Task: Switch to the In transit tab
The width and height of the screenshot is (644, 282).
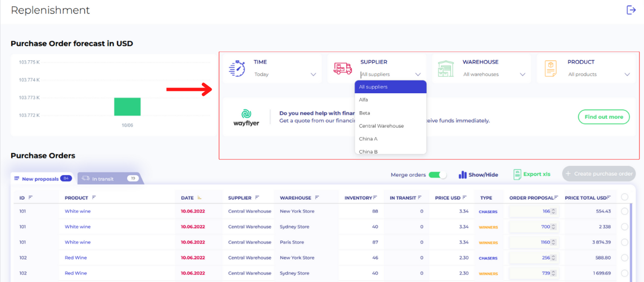Action: coord(109,178)
